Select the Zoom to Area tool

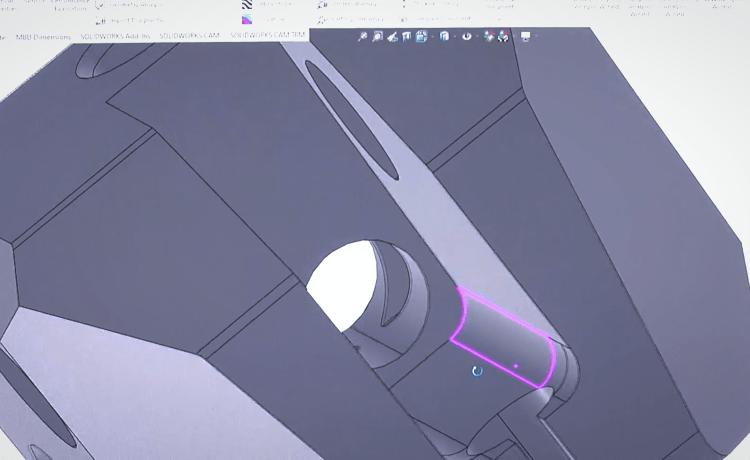tap(377, 36)
